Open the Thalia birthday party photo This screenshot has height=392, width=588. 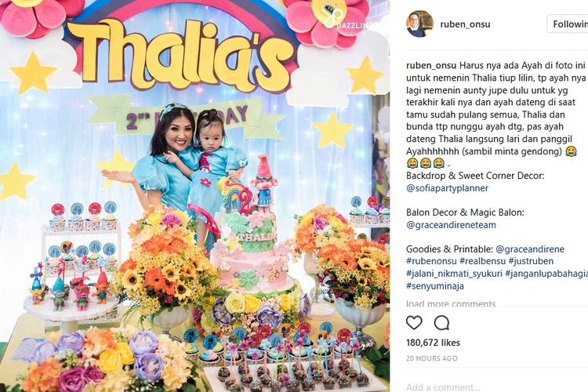point(194,196)
